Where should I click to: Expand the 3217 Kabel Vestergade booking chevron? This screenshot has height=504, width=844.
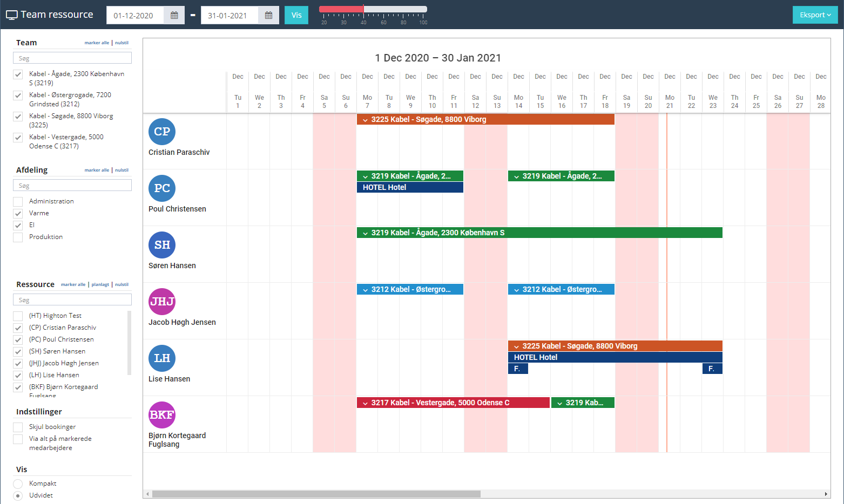click(366, 403)
